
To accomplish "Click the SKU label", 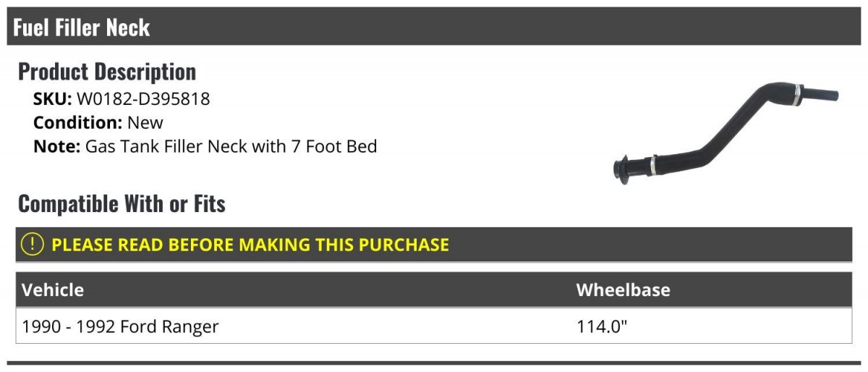I will click(x=52, y=98).
